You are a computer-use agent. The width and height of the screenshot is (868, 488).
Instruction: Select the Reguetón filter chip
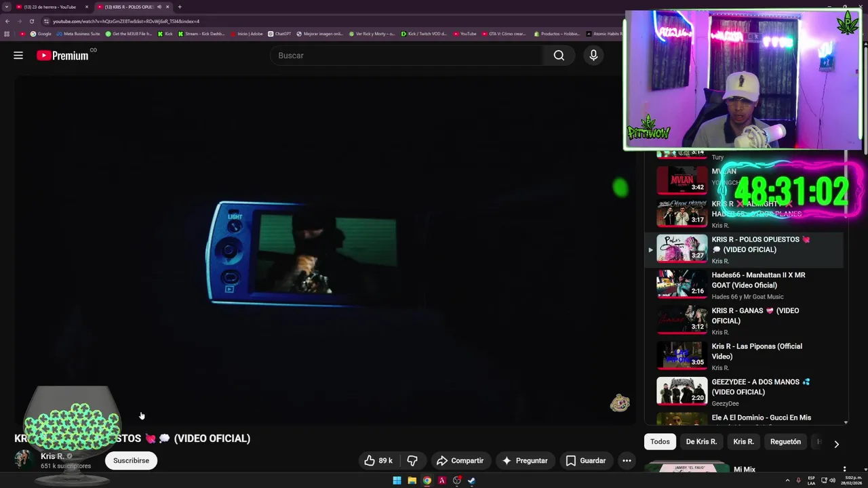point(785,442)
